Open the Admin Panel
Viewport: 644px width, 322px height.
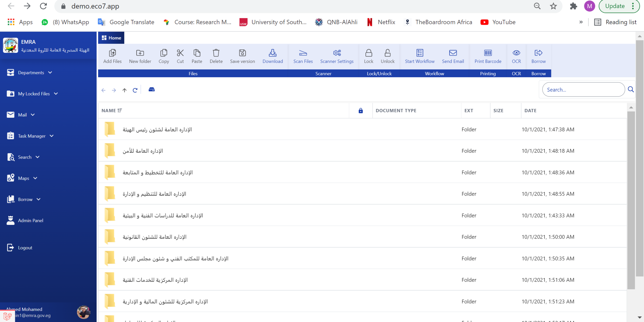coord(25,221)
